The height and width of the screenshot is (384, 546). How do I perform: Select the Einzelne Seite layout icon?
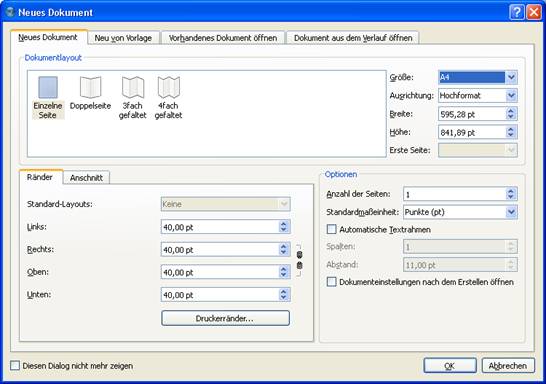click(x=48, y=87)
